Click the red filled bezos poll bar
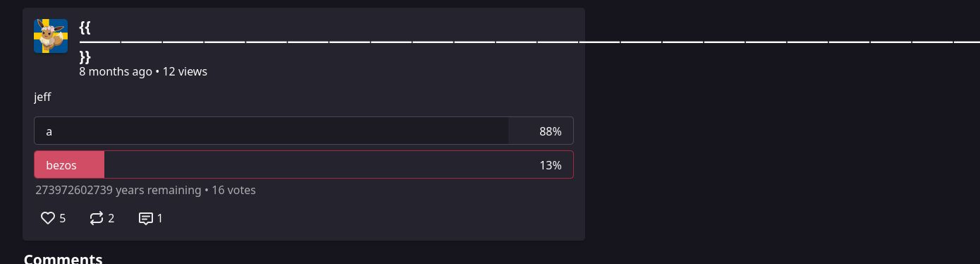Viewport: 980px width, 264px height. (69, 164)
